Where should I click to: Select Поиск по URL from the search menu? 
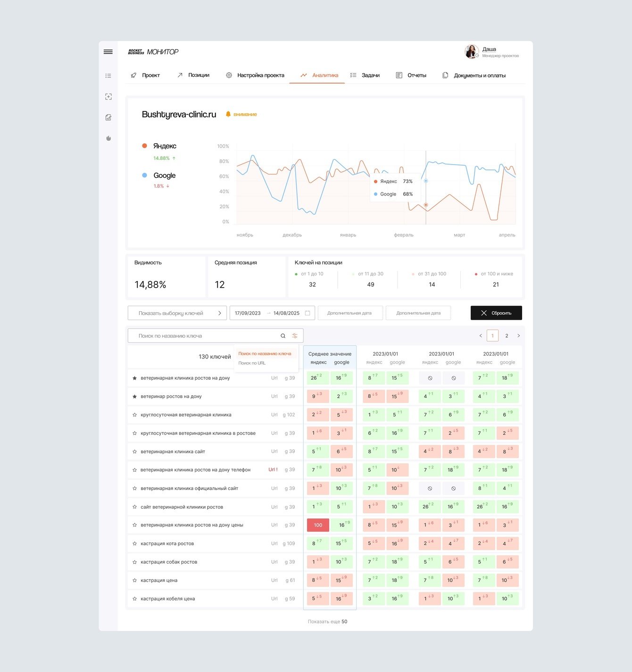coord(252,363)
